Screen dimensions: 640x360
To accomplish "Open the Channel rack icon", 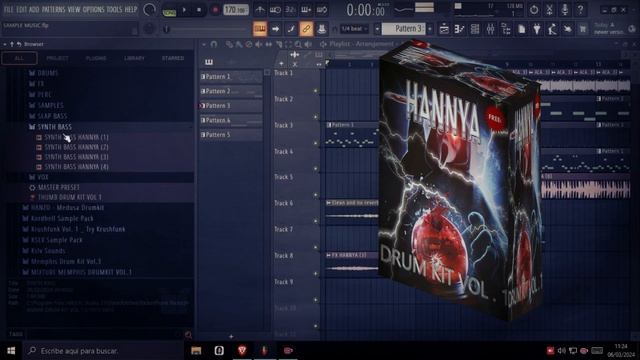I will pyautogui.click(x=475, y=29).
